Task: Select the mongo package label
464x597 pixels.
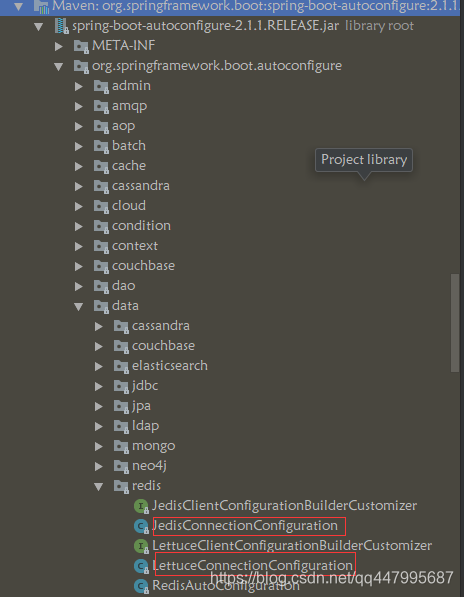Action: tap(153, 447)
